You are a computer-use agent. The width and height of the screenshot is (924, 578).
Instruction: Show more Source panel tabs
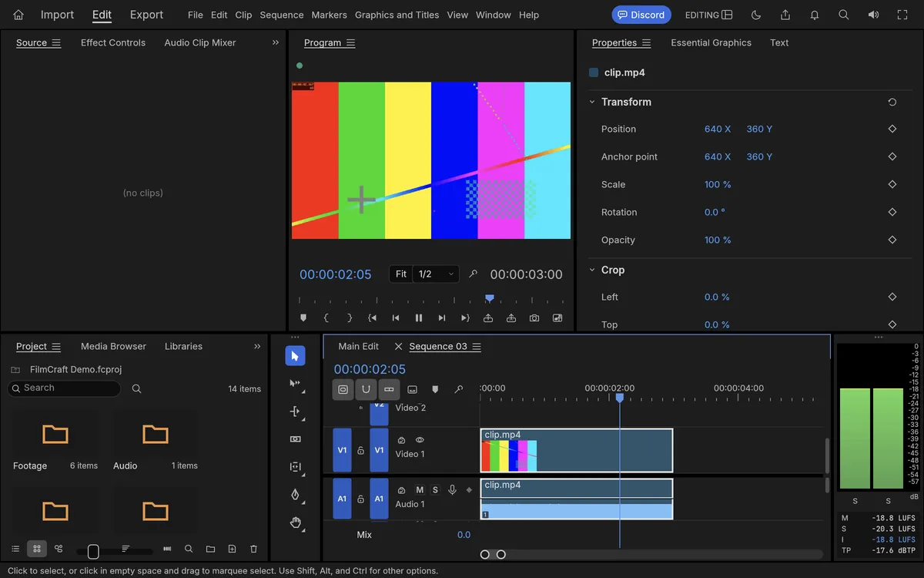pyautogui.click(x=276, y=42)
